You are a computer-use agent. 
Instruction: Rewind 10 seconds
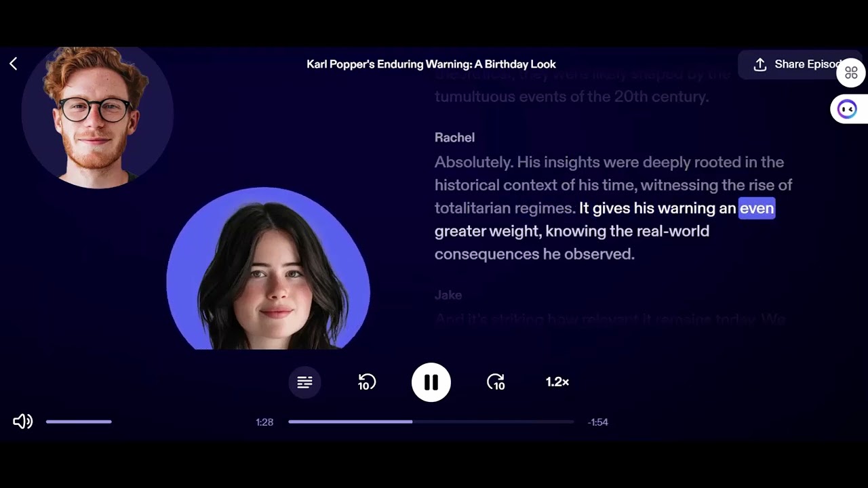click(367, 382)
